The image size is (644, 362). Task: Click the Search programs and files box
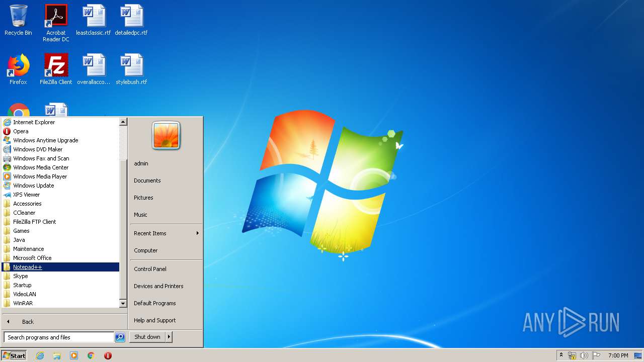[59, 337]
